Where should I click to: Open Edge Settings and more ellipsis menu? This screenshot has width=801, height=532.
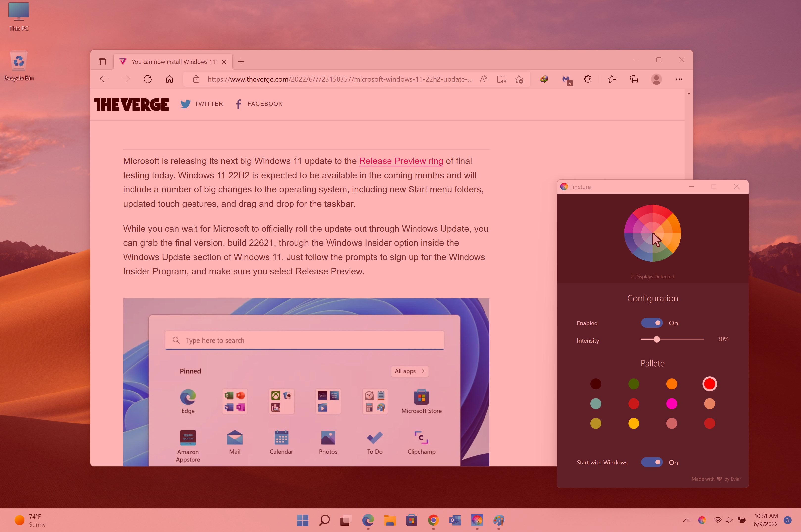[679, 79]
